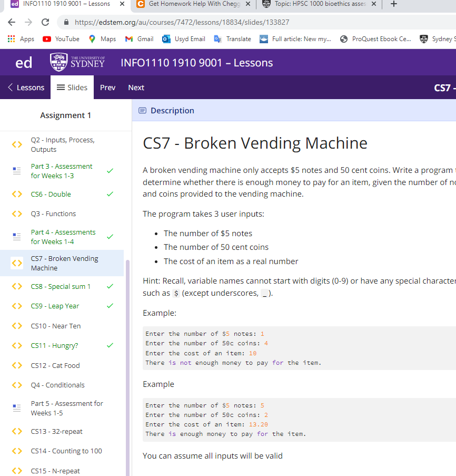
Task: Open the CS9 - Leap Year slide
Action: click(x=62, y=306)
